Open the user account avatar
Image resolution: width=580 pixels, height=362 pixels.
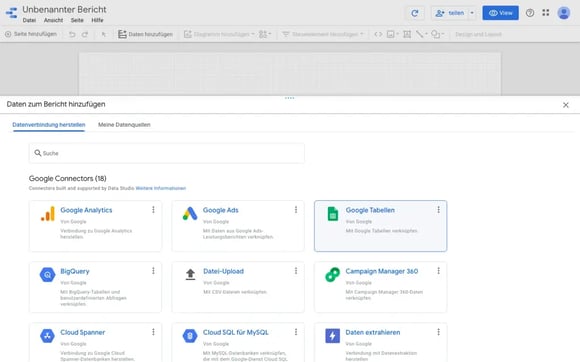(564, 13)
